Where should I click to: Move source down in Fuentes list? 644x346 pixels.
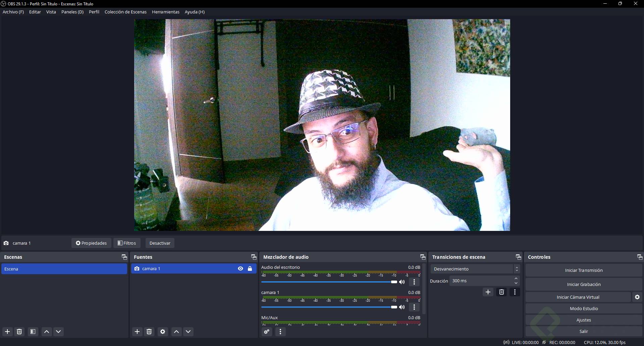188,332
